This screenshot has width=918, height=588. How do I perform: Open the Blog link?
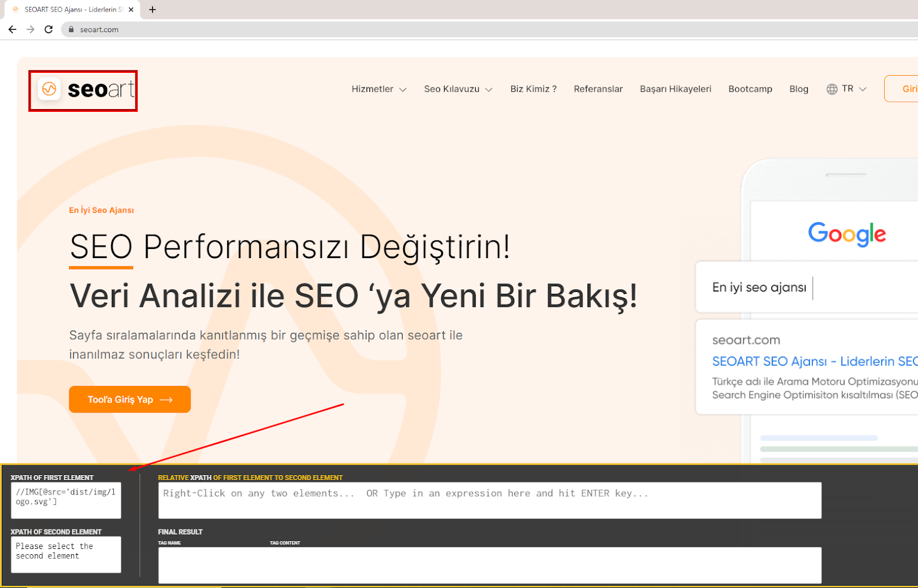pyautogui.click(x=799, y=89)
